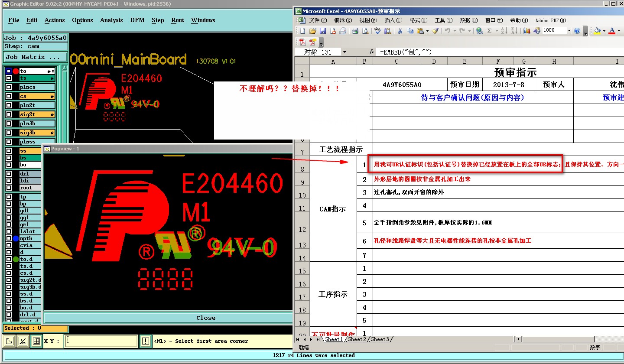
Task: Click the Print icon in Excel toolbar
Action: [x=355, y=31]
